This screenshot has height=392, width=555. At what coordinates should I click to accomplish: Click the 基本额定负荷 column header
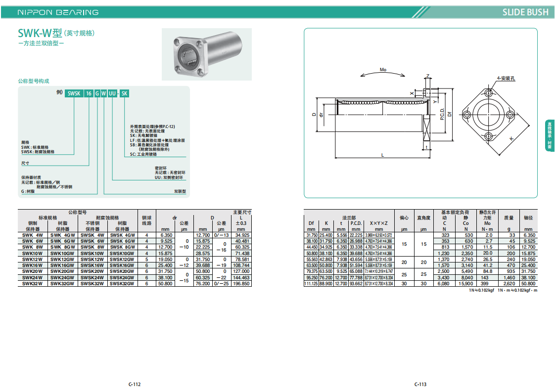pos(455,212)
